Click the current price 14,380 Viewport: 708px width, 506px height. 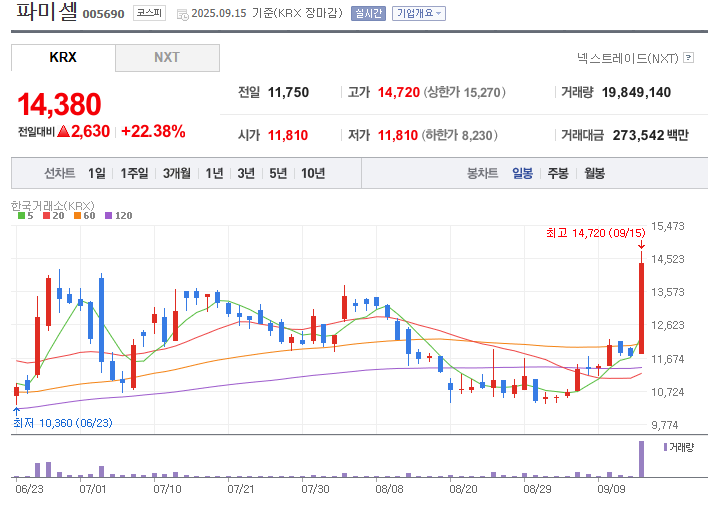pyautogui.click(x=59, y=104)
